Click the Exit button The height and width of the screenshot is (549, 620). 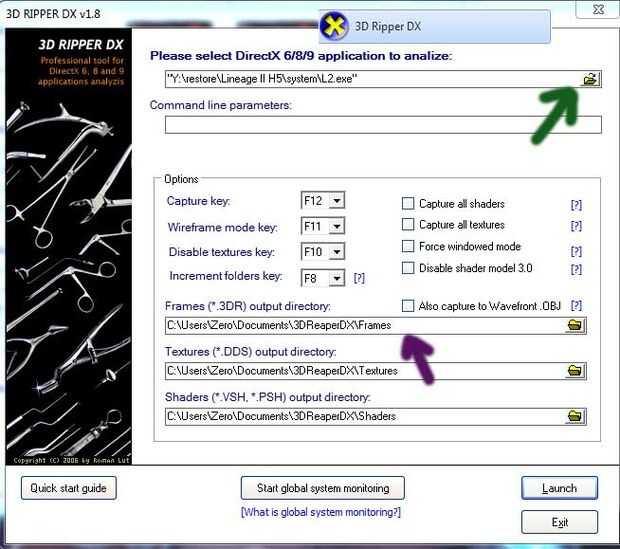coord(559,522)
